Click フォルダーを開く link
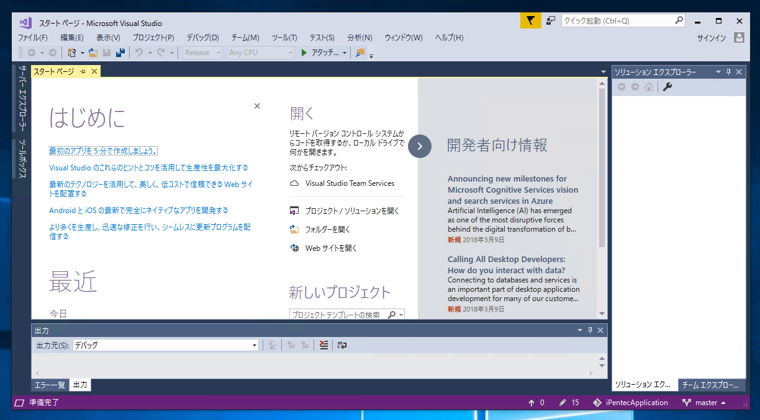The width and height of the screenshot is (760, 420). [x=328, y=229]
